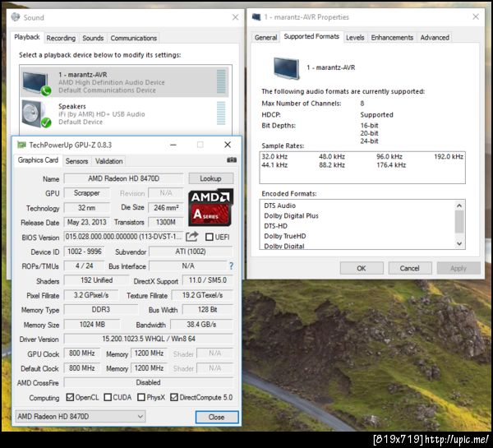Click the Speakers volume level meter
The image size is (493, 448).
221,113
